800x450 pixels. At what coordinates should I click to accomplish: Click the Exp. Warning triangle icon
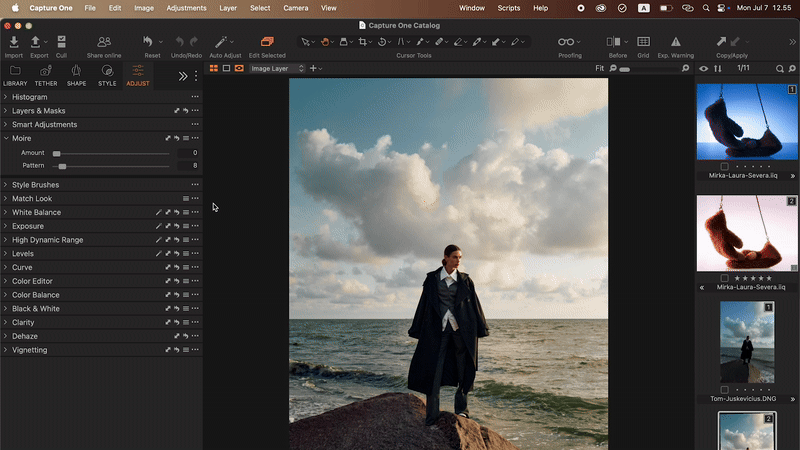tap(676, 42)
